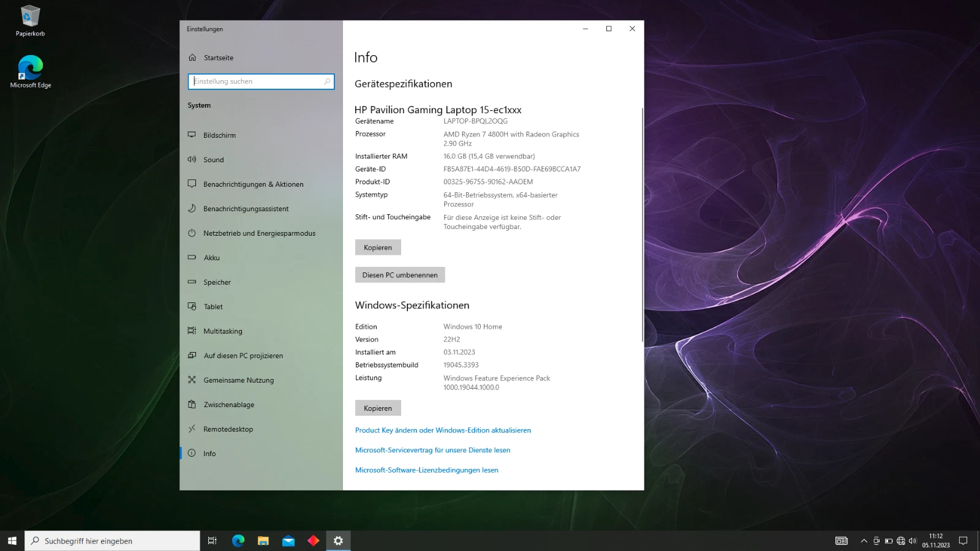Image resolution: width=980 pixels, height=551 pixels.
Task: Click the Akku battery icon
Action: click(192, 257)
